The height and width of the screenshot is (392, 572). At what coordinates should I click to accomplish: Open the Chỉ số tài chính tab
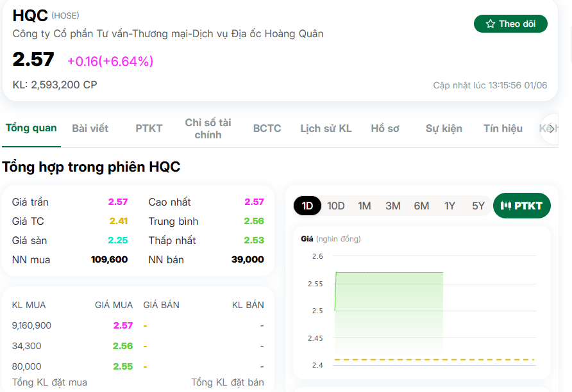tap(208, 129)
